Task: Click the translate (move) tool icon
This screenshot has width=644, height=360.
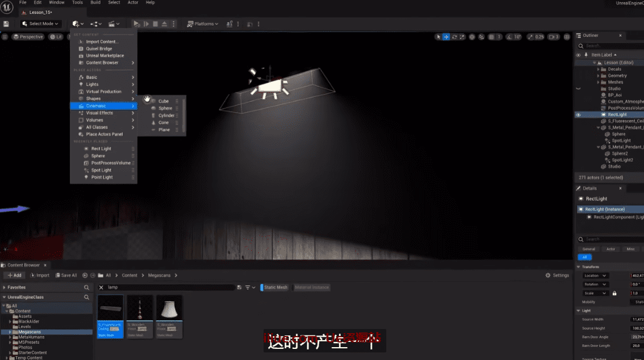Action: [x=446, y=37]
